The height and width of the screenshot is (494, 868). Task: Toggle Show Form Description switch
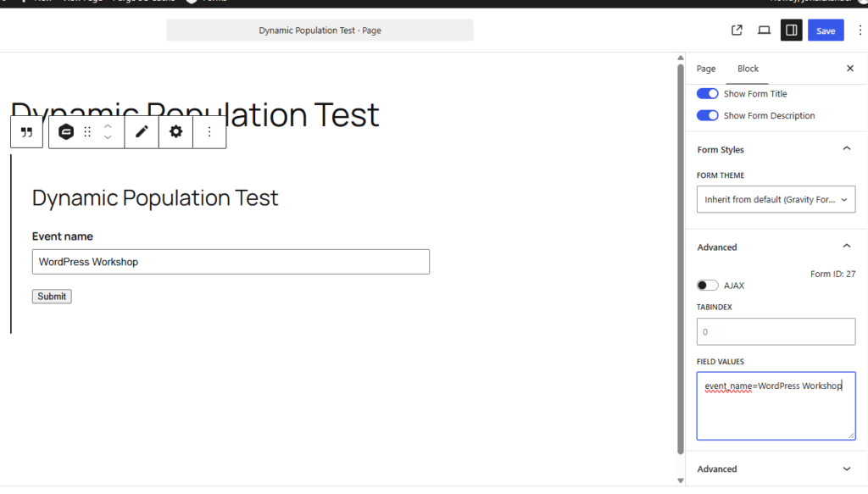tap(708, 115)
